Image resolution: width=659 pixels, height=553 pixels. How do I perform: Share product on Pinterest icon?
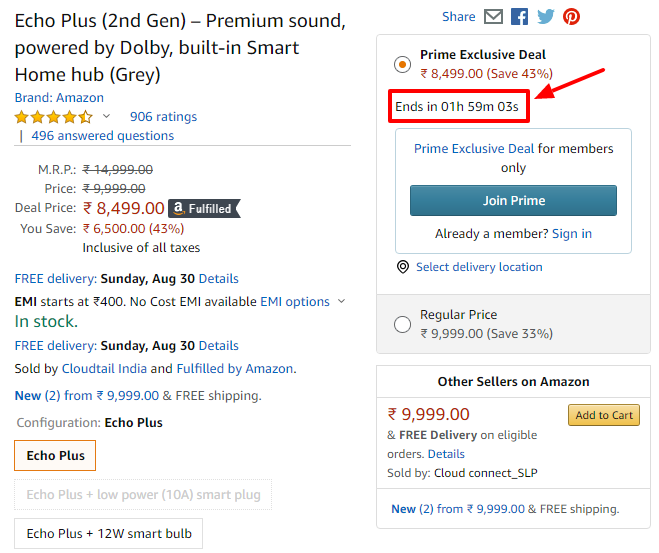point(572,17)
